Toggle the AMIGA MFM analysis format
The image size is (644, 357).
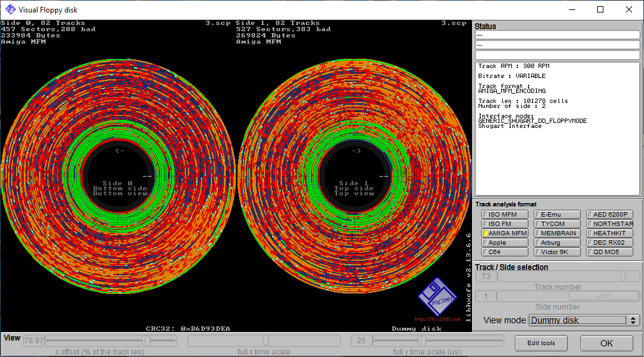tap(504, 233)
